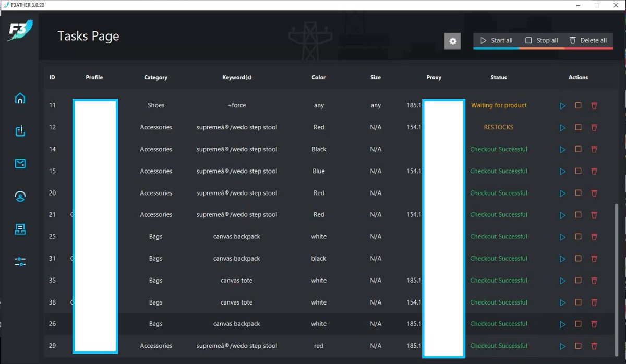Image resolution: width=626 pixels, height=364 pixels.
Task: Start task 38 with its play icon
Action: tap(562, 302)
